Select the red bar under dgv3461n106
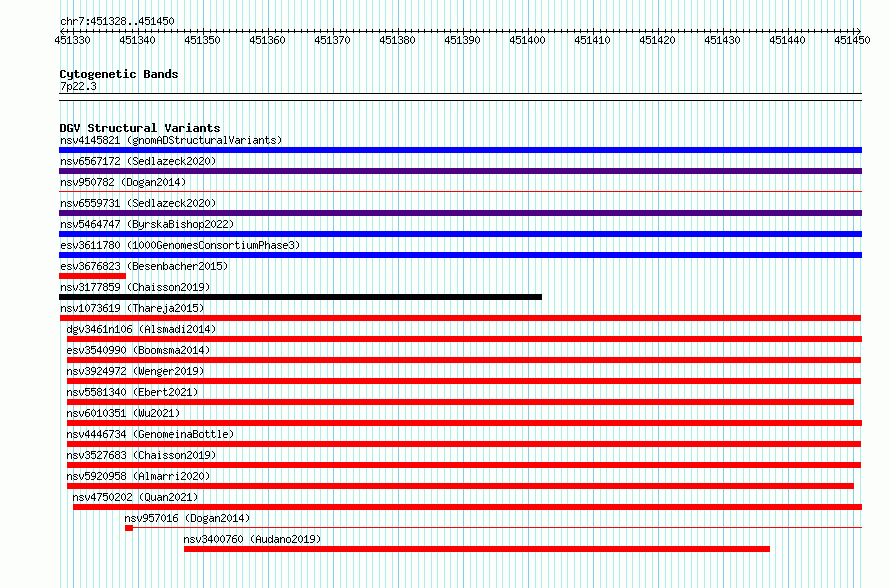 coord(464,339)
